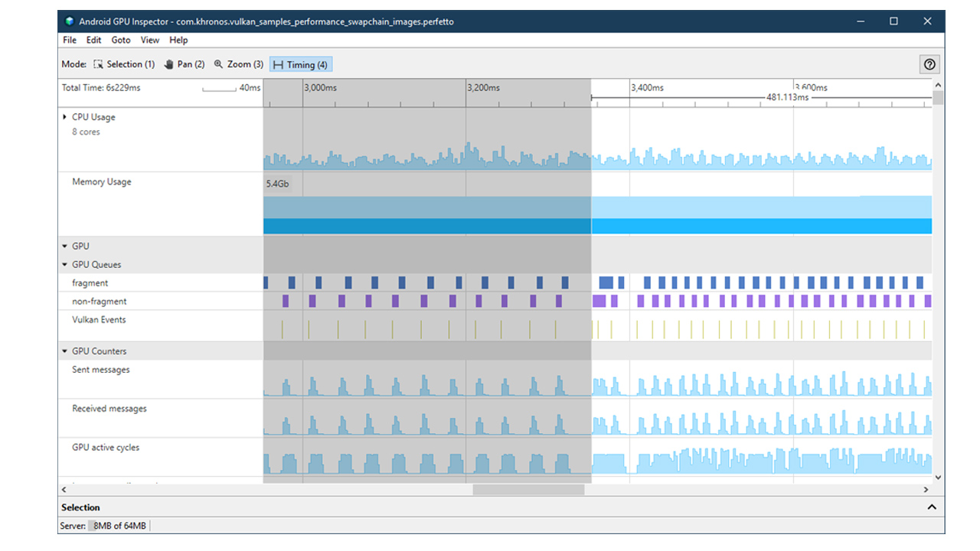
Task: Click the 8 cores label
Action: pyautogui.click(x=86, y=132)
